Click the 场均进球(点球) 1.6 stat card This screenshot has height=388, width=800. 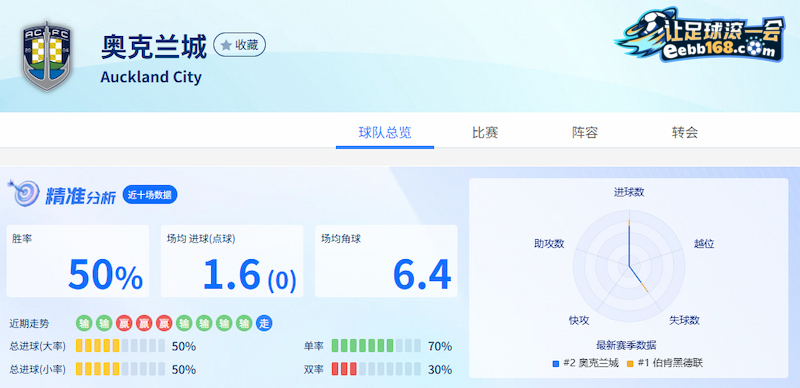coord(232,261)
